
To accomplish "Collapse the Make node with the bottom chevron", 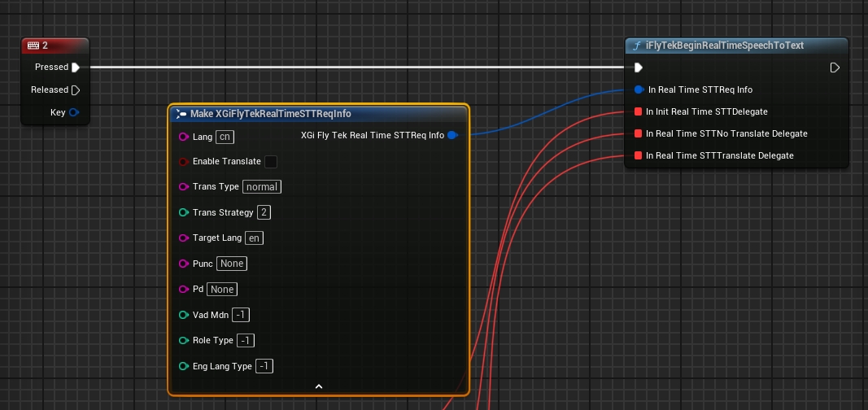I will point(319,386).
